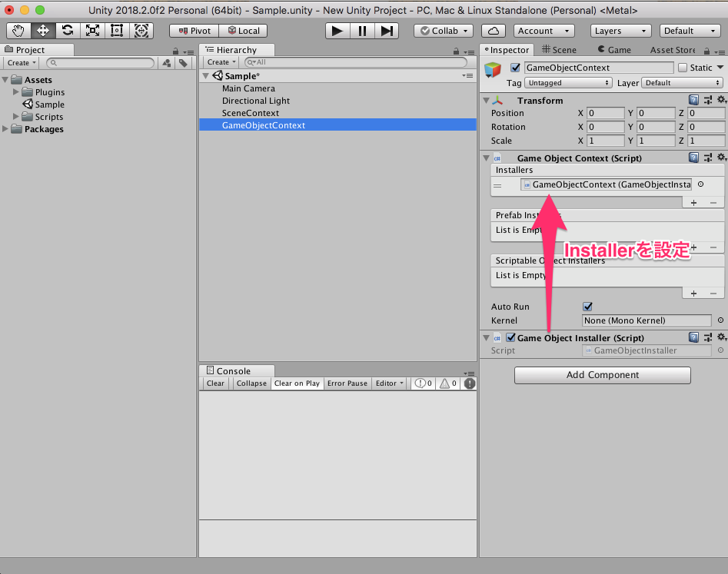Toggle the Auto Run checkbox

588,307
